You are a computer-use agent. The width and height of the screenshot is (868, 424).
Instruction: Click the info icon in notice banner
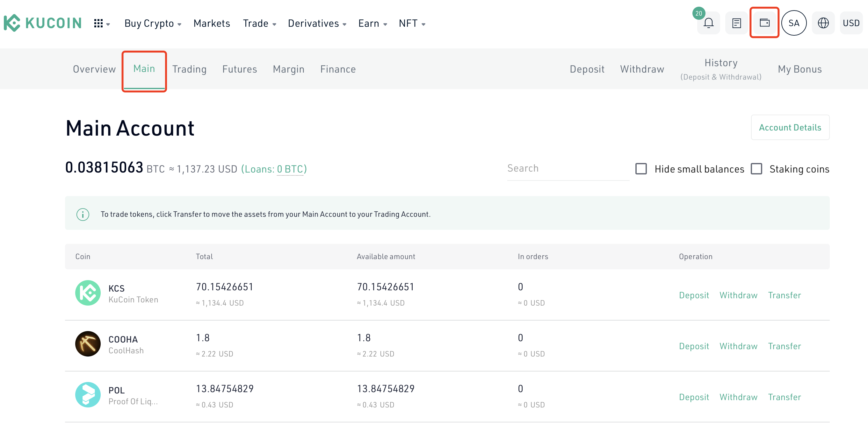coord(83,214)
